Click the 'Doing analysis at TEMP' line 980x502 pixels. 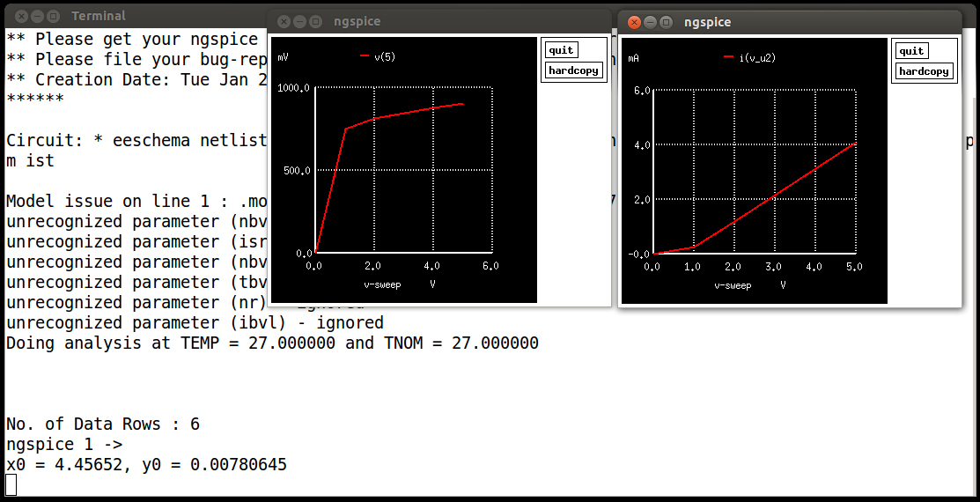tap(272, 343)
